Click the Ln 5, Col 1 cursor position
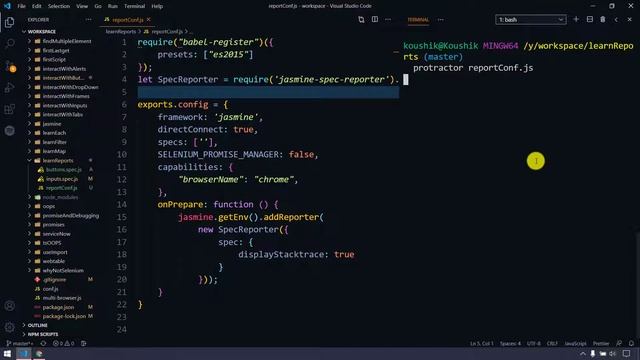Screen dimensions: 640x360 (x=482, y=343)
